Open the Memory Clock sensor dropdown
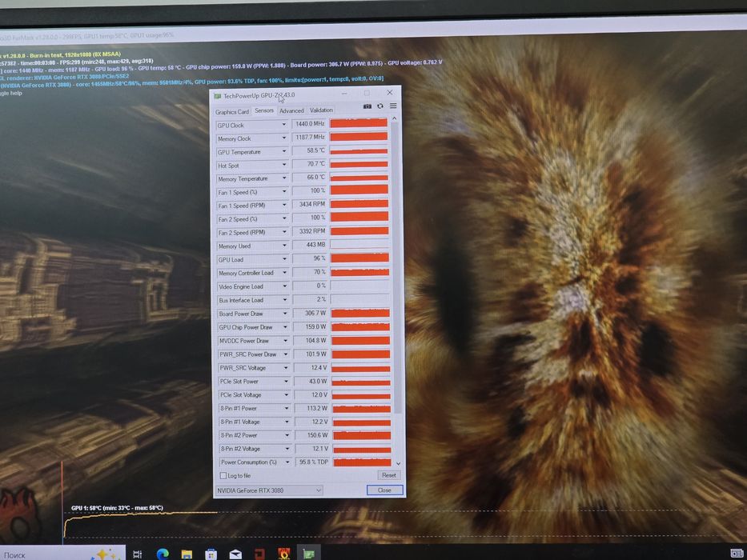Viewport: 747px width, 560px height. (x=284, y=138)
